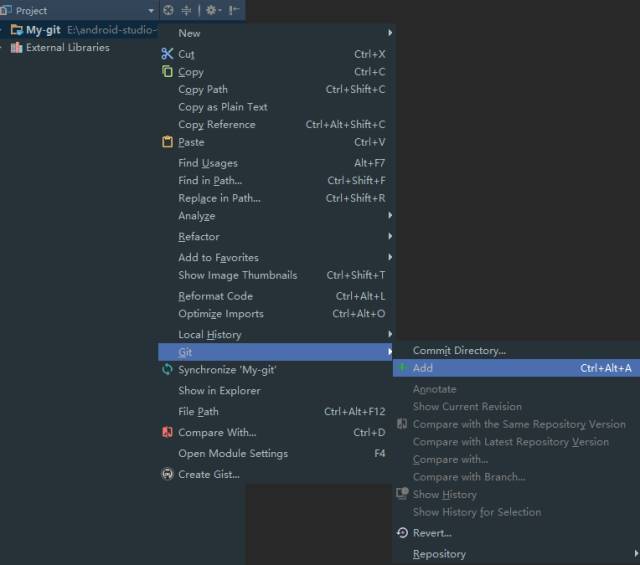Image resolution: width=640 pixels, height=565 pixels.
Task: Select External Libraries in project tree
Action: coord(68,48)
